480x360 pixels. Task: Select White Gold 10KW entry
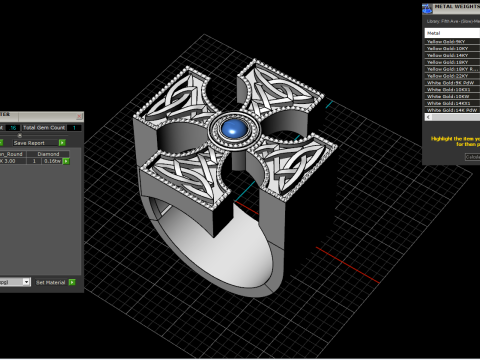point(452,96)
